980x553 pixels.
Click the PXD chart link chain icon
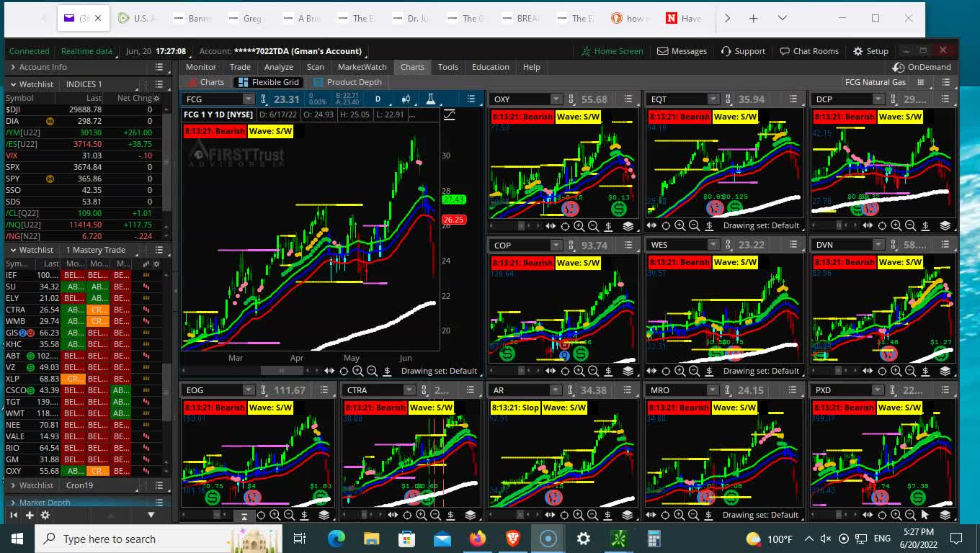point(893,390)
